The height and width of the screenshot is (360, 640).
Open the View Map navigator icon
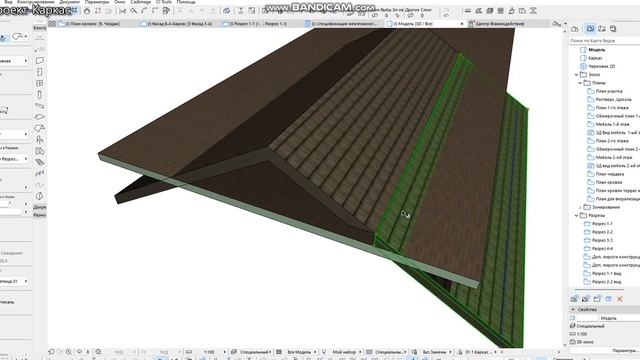coord(591,29)
